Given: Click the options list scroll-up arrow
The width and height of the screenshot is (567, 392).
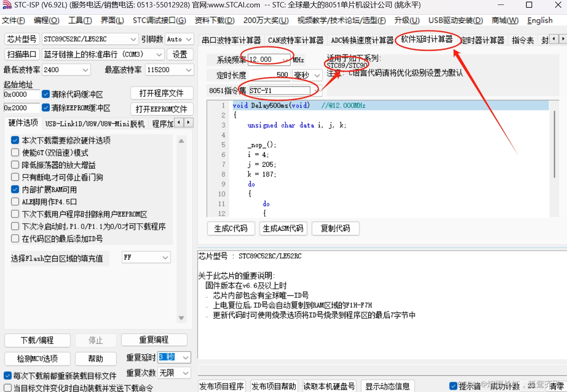Looking at the screenshot, I should [x=181, y=141].
